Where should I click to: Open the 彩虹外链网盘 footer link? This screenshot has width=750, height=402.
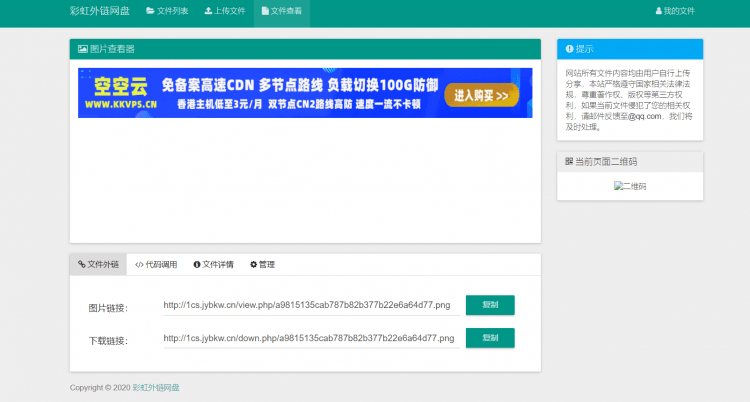156,388
